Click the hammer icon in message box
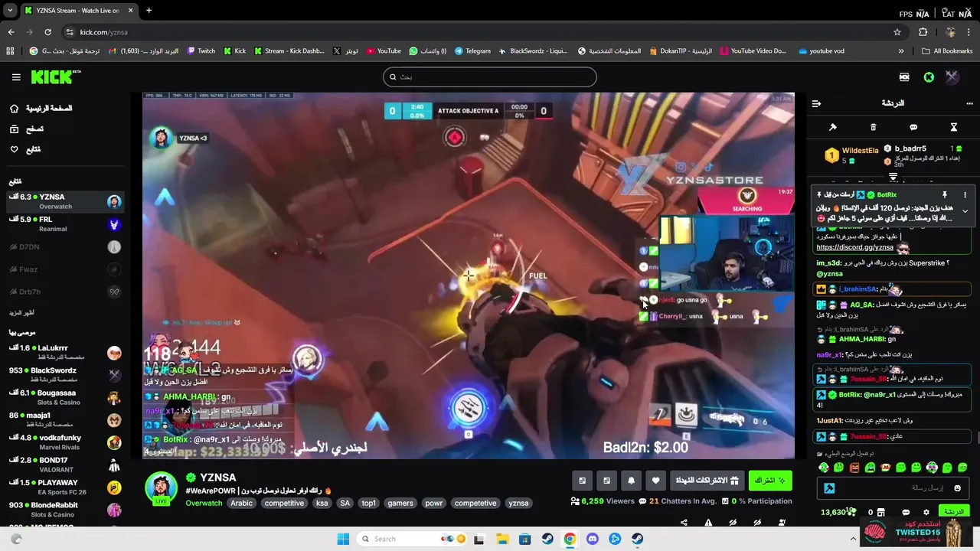This screenshot has width=980, height=551. (x=828, y=488)
